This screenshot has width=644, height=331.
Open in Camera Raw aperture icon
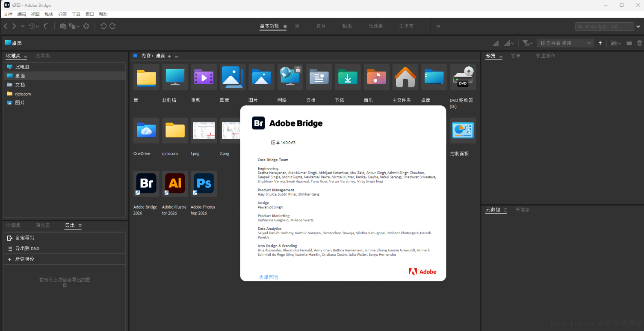(x=86, y=26)
